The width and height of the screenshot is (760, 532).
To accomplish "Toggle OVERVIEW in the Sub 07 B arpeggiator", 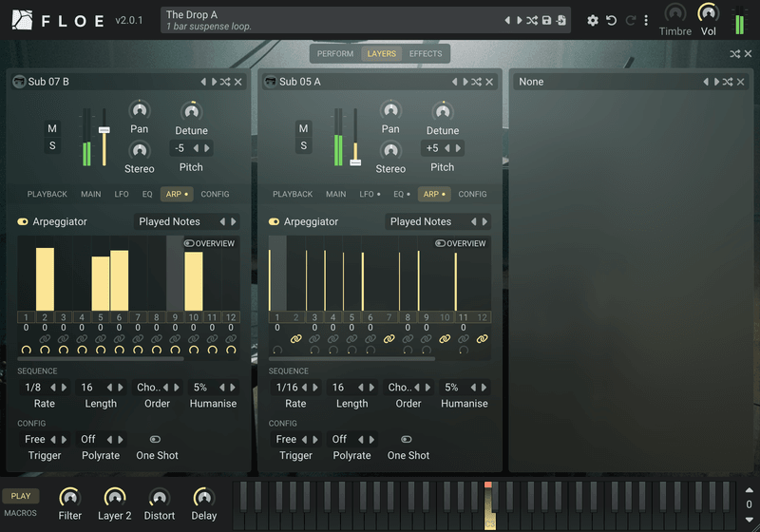I will 209,243.
